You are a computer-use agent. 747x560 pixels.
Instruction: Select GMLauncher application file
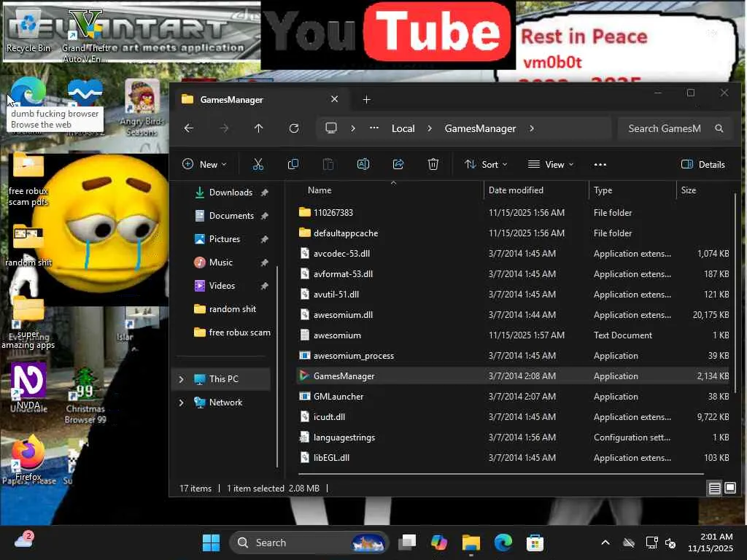[x=514, y=396]
